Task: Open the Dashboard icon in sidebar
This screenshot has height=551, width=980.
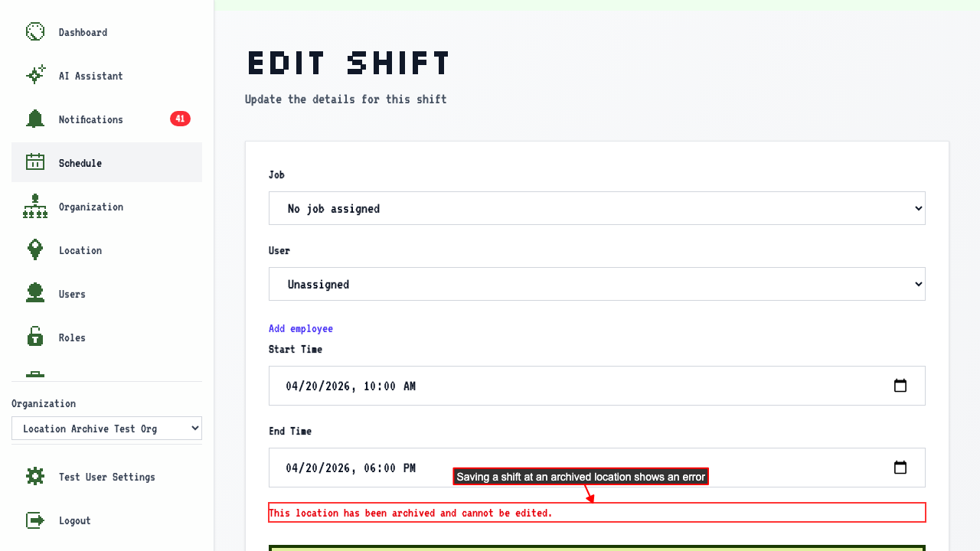Action: point(35,32)
